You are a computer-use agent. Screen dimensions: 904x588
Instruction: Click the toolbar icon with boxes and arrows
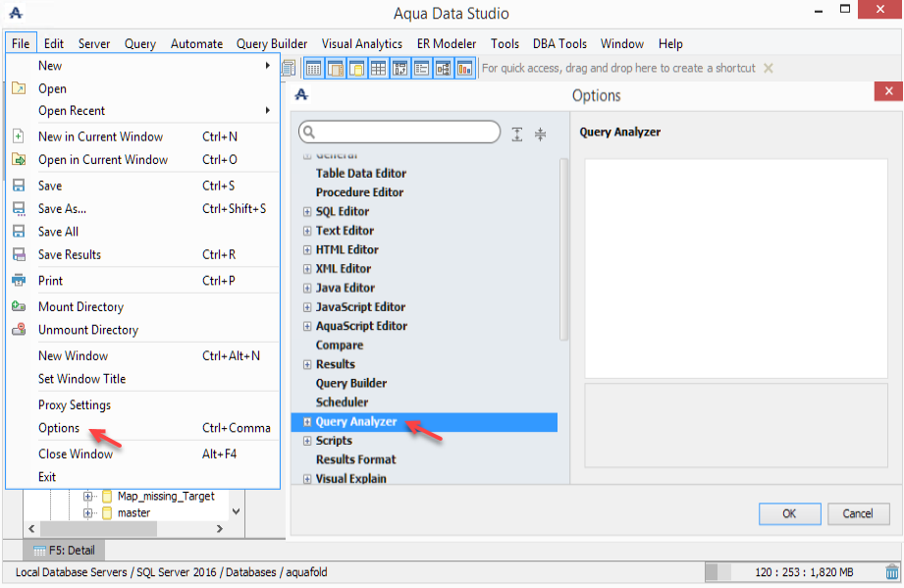(399, 69)
